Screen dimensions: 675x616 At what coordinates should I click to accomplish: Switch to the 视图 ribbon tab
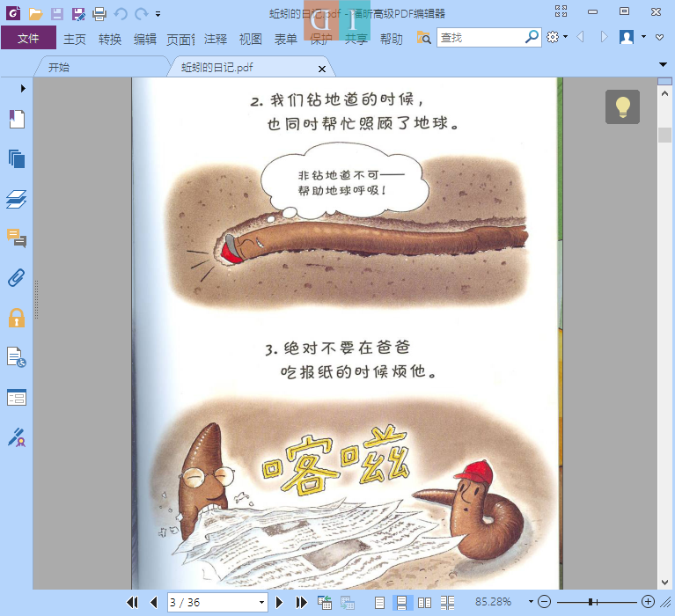251,40
